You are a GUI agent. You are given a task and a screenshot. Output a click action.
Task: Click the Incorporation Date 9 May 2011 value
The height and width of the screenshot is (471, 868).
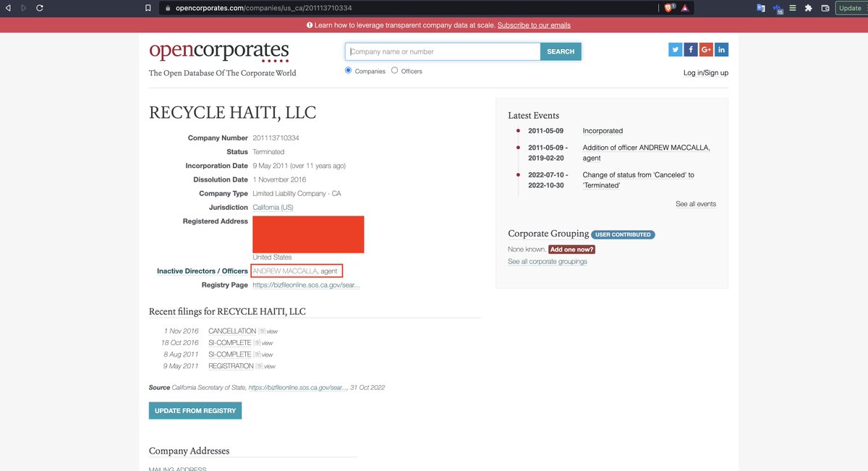(x=299, y=166)
